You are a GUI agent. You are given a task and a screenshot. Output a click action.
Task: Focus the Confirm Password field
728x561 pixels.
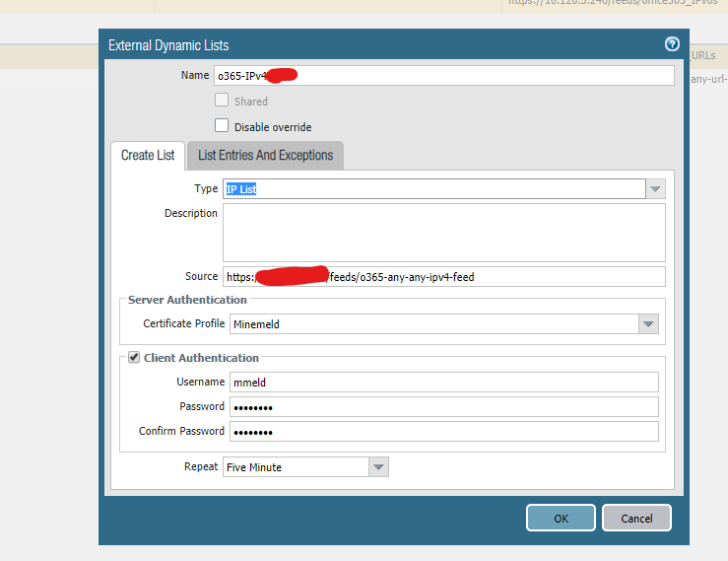pos(444,431)
